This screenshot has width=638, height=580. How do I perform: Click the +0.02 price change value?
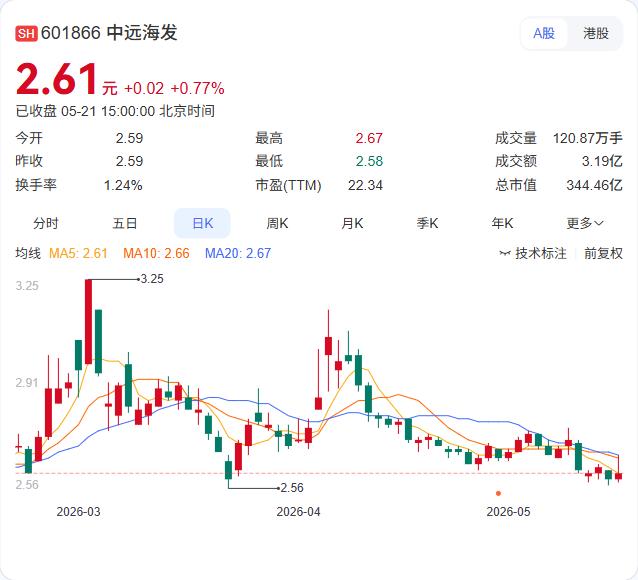144,88
